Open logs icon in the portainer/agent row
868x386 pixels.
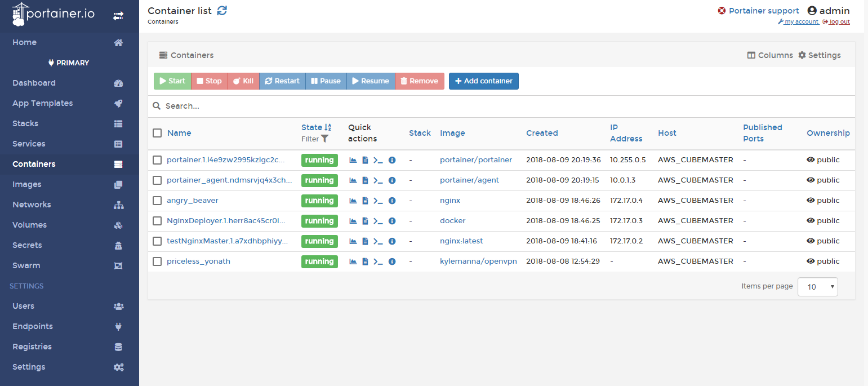pos(365,180)
